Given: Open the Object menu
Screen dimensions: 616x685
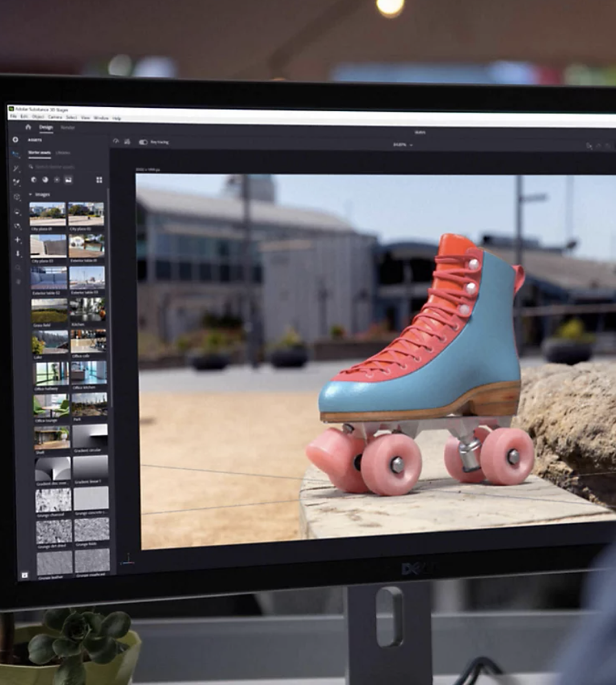Looking at the screenshot, I should 38,116.
